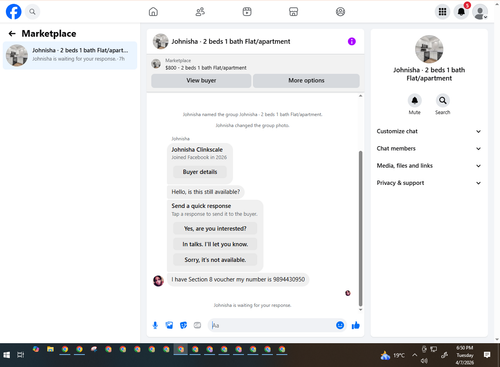The height and width of the screenshot is (367, 500).
Task: Click the 'Hello, is this still available?' message
Action: pos(206,192)
